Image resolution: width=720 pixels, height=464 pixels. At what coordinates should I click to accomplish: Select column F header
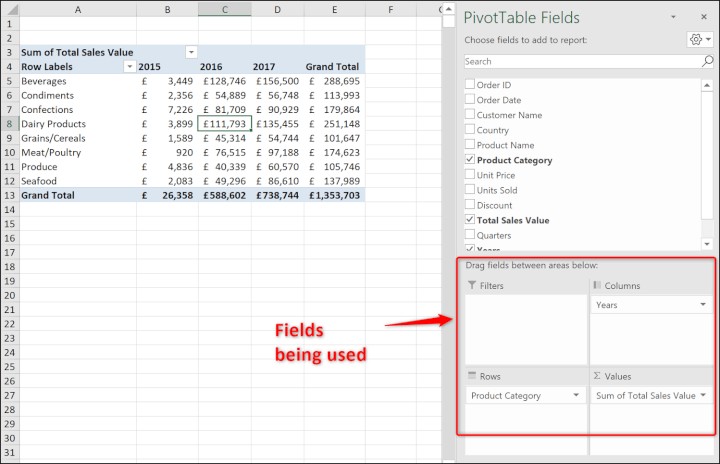(391, 9)
